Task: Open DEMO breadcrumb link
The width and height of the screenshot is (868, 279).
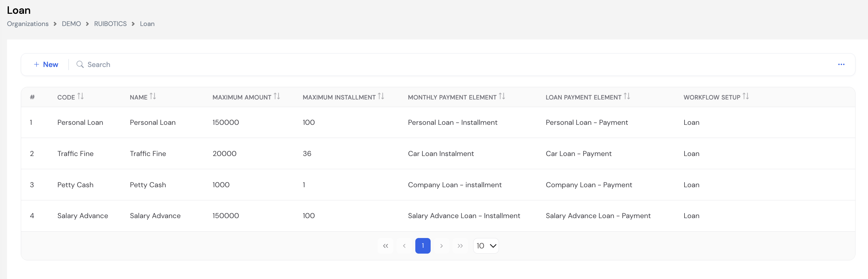Action: (x=71, y=24)
